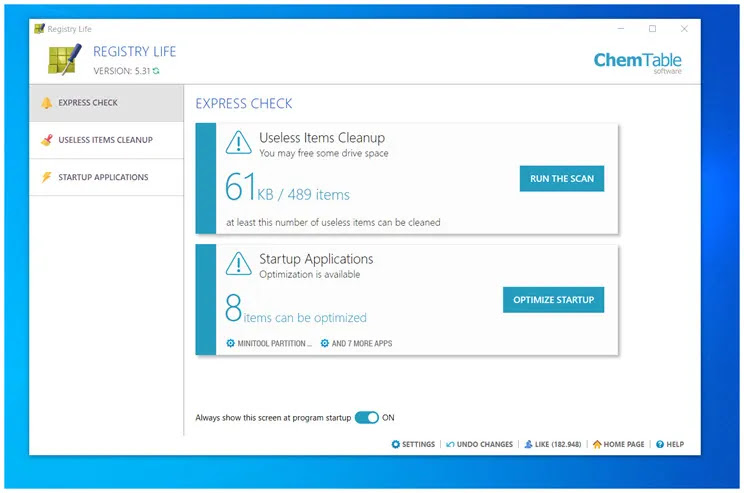Screen dimensions: 744x493
Task: Click Undo Changes link text
Action: pyautogui.click(x=484, y=445)
